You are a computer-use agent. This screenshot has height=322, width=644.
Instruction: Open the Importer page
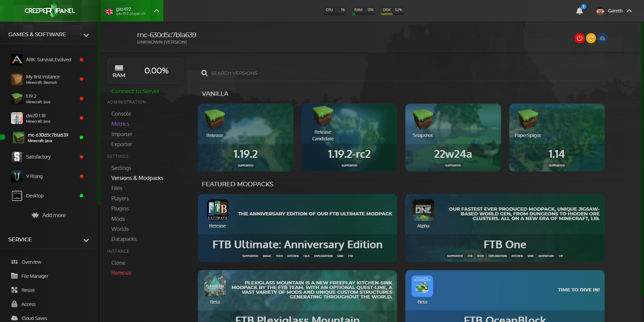click(x=122, y=134)
